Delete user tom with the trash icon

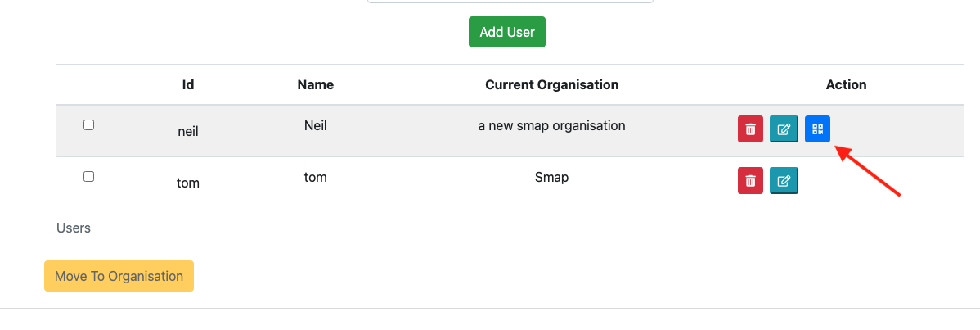tap(750, 180)
